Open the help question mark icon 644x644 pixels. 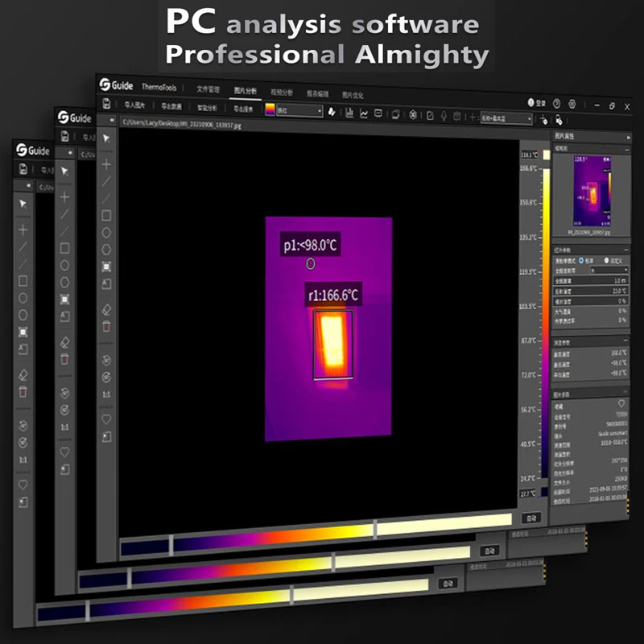[x=556, y=104]
